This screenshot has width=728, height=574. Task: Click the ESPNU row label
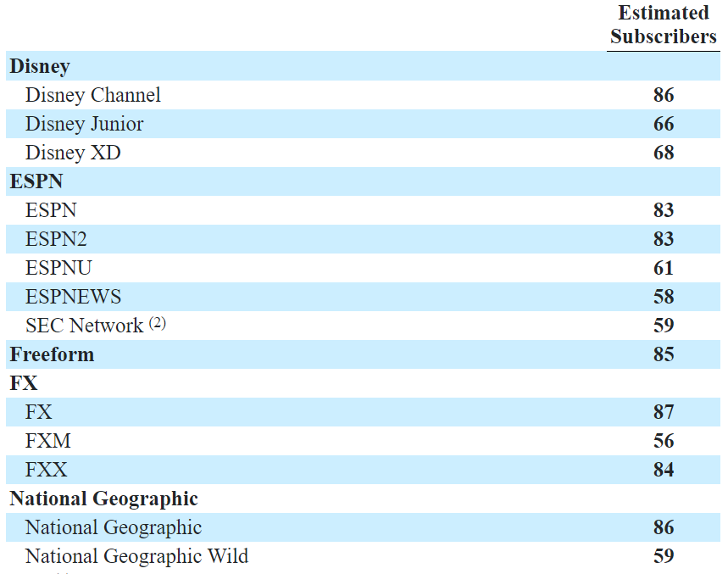pyautogui.click(x=58, y=268)
